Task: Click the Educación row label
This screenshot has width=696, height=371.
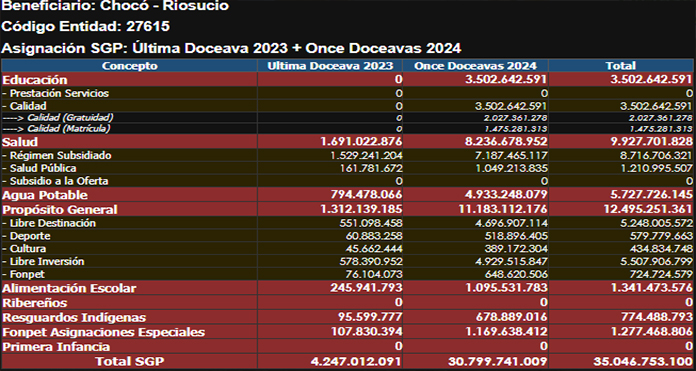Action: coord(35,80)
